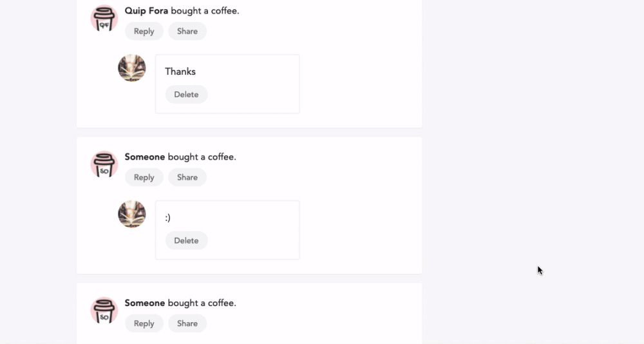Click the SO cup avatar in the last post
Screen dimensions: 644x344
(104, 311)
